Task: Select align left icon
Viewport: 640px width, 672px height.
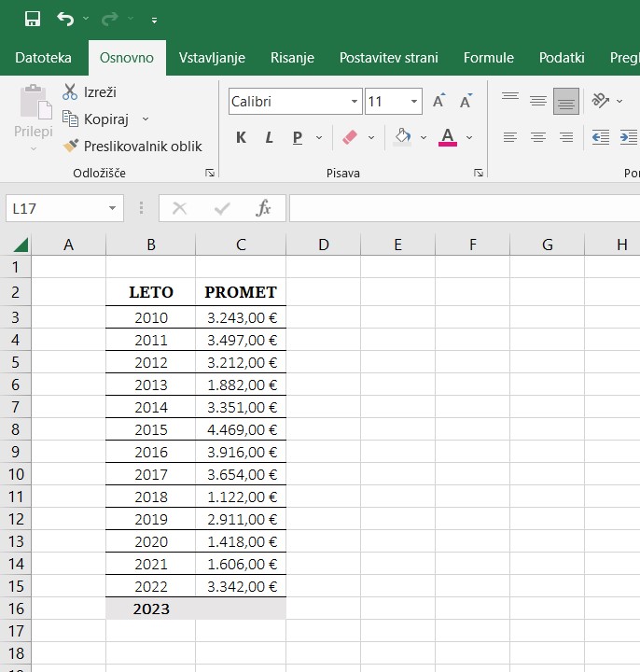Action: tap(509, 137)
